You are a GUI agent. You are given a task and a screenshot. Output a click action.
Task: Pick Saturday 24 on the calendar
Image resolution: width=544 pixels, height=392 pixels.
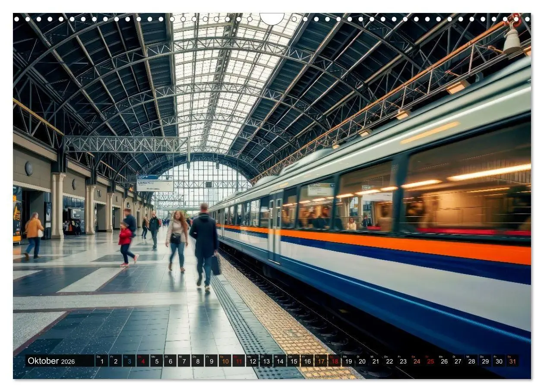[x=417, y=361]
